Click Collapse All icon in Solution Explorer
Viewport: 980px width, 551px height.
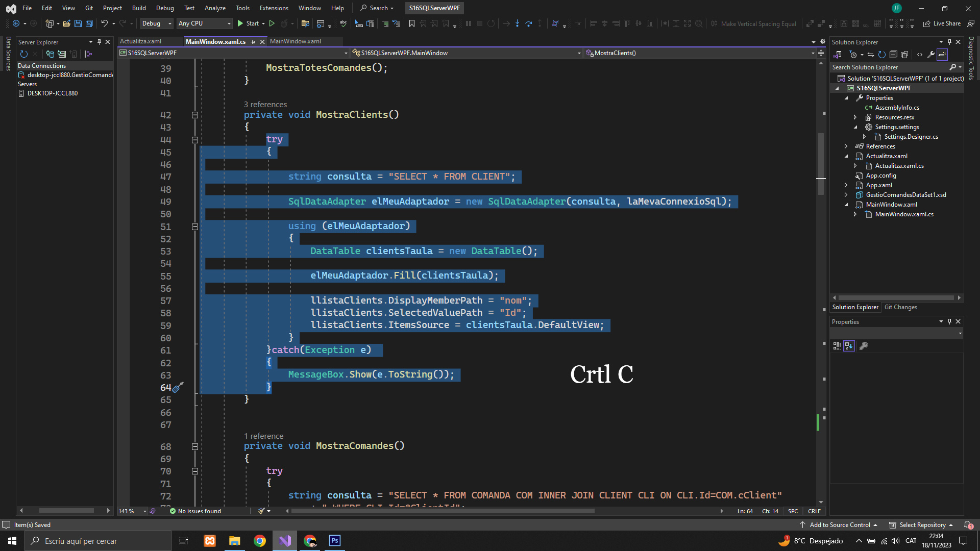(893, 55)
